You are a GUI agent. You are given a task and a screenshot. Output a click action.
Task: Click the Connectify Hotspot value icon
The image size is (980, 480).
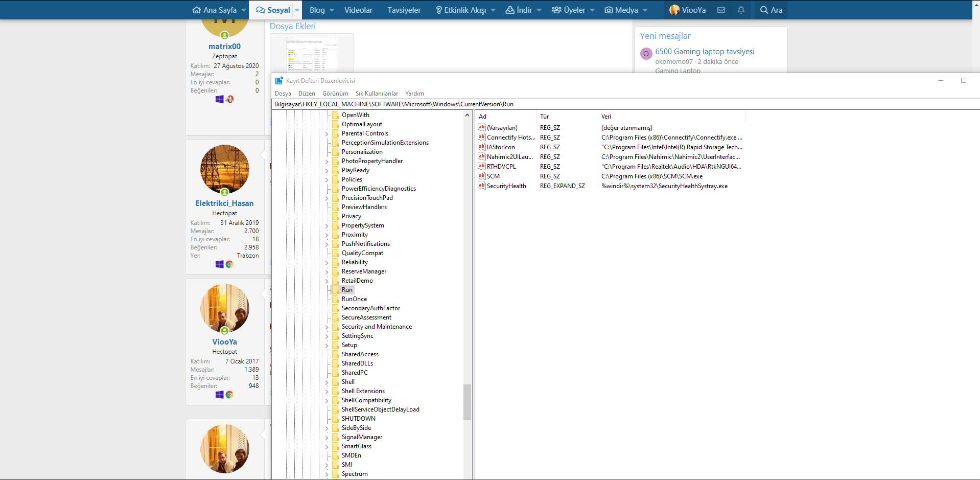tap(481, 137)
